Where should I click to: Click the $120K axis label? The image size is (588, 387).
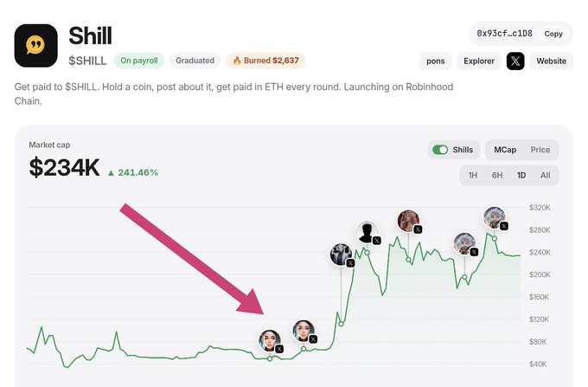pos(539,319)
